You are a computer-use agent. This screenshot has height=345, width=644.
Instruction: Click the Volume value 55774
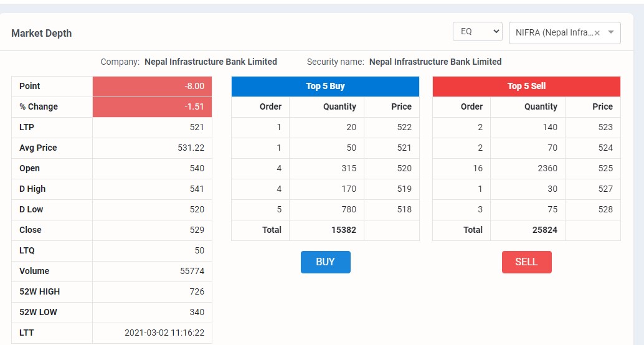coord(192,271)
